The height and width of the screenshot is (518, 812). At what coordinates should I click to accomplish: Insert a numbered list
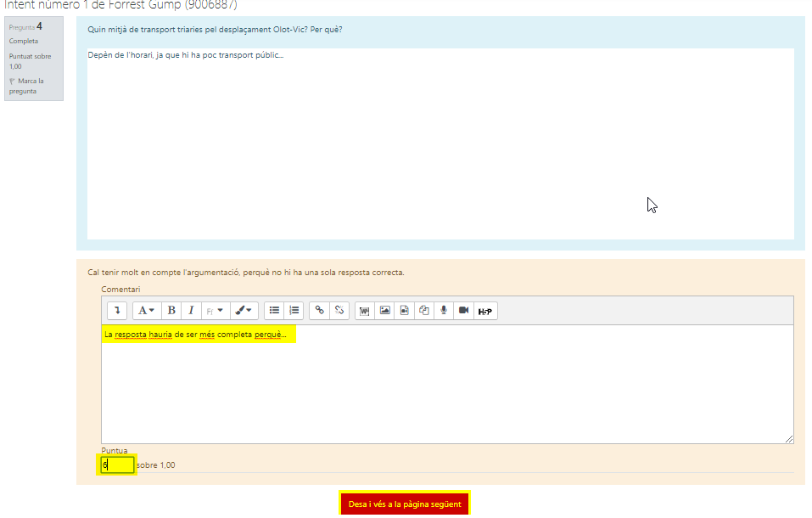[294, 311]
